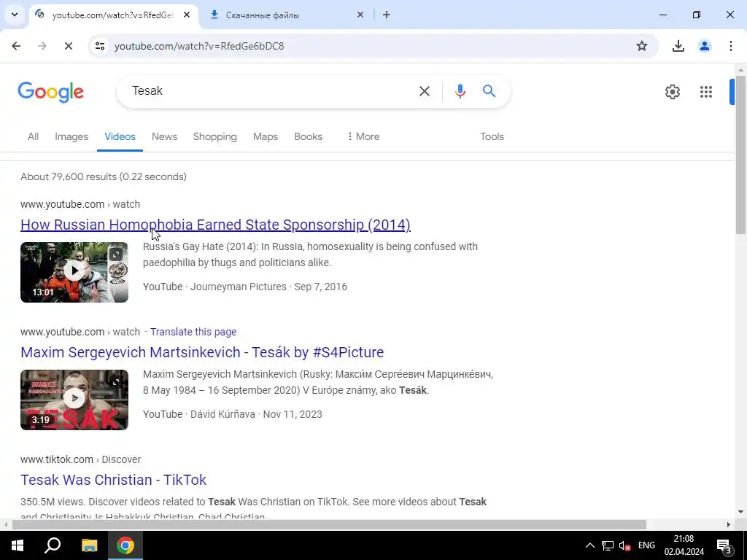Start voice search with microphone

click(x=460, y=91)
